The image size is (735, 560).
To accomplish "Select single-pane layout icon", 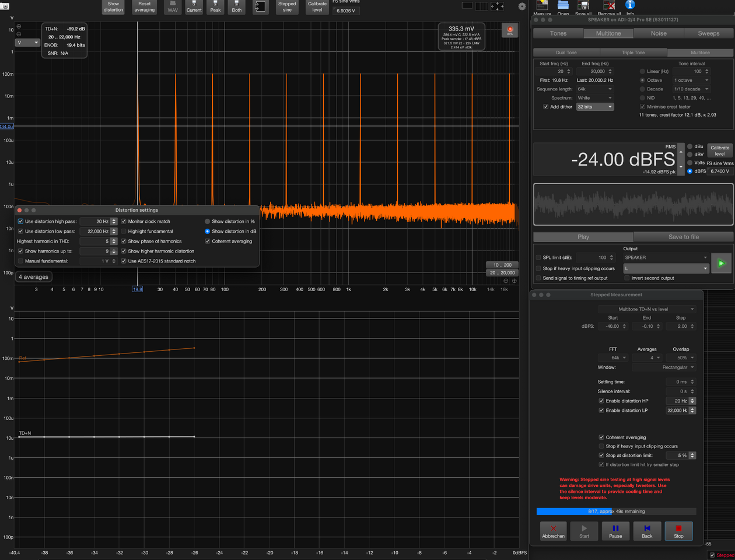I will [x=467, y=6].
